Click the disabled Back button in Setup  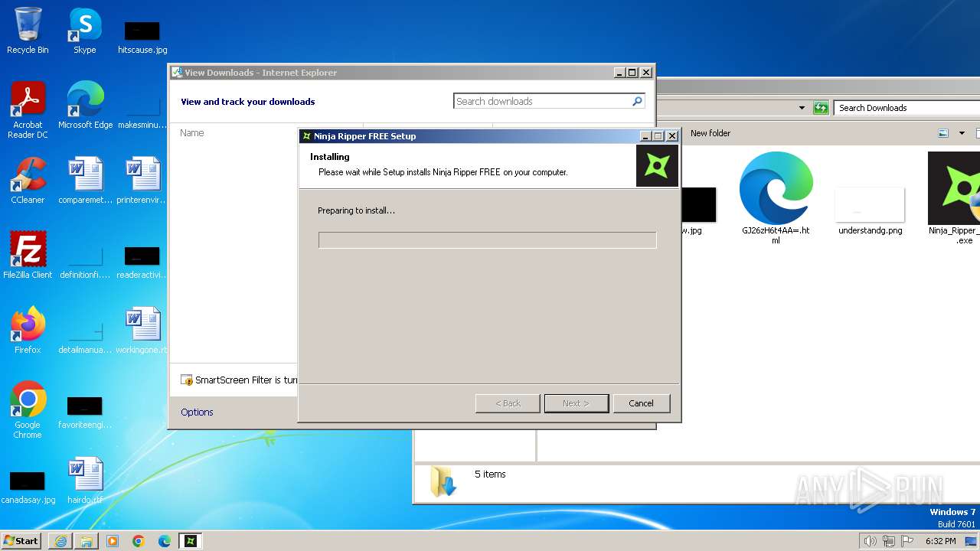(x=508, y=403)
